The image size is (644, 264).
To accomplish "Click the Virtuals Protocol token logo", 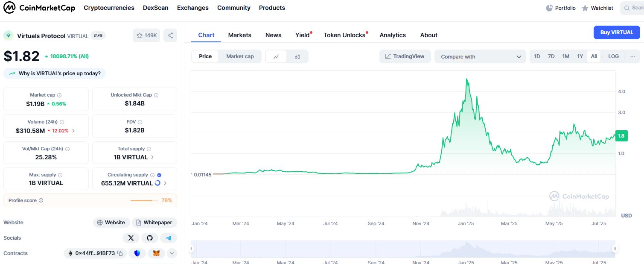I will tap(9, 35).
